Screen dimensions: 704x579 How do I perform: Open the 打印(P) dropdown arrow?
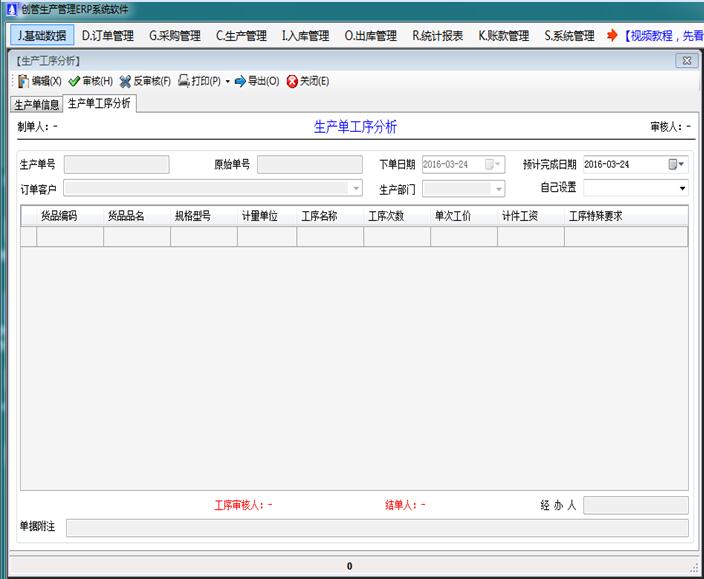pyautogui.click(x=227, y=81)
